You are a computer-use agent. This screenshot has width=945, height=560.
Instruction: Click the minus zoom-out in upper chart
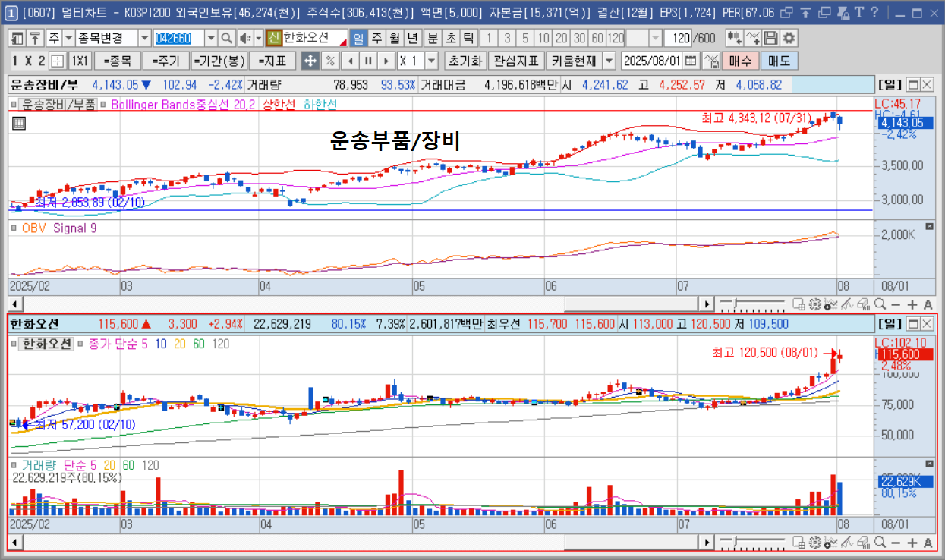[896, 304]
